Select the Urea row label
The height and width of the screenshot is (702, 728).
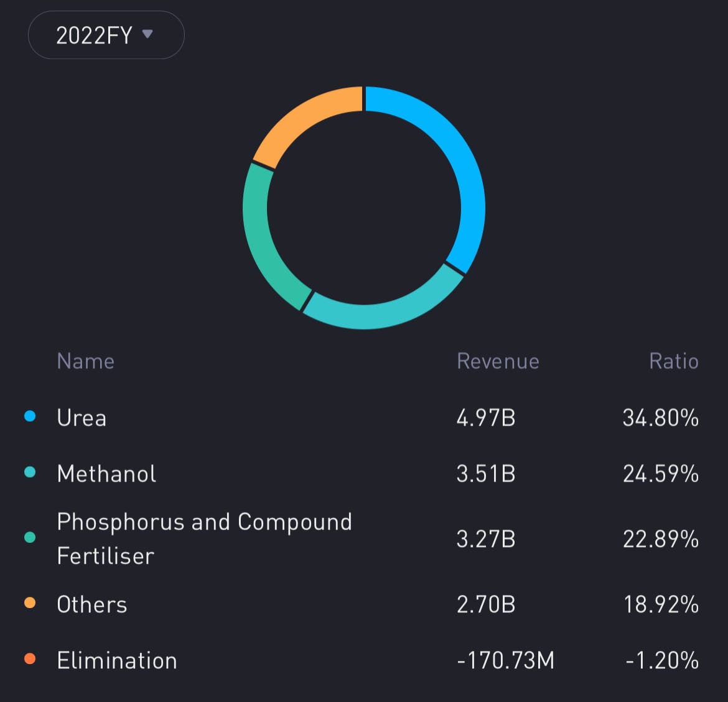[x=82, y=418]
